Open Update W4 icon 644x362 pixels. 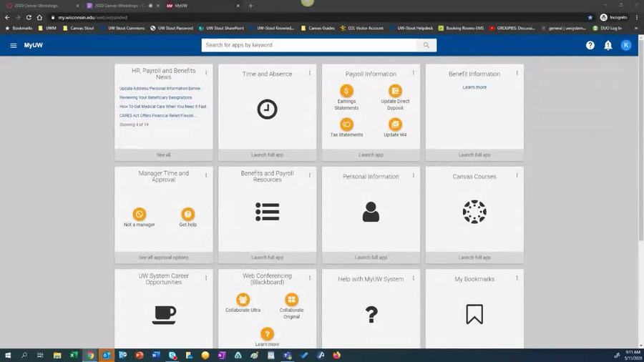pyautogui.click(x=395, y=124)
